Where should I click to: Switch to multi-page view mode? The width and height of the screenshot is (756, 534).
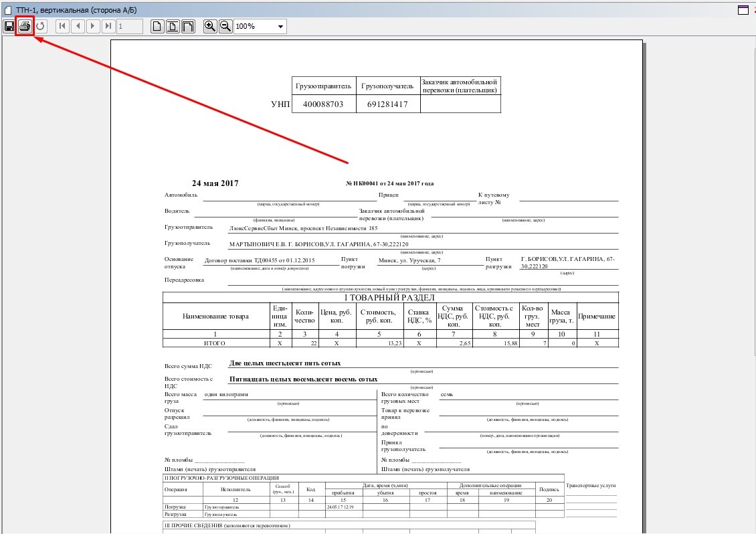pyautogui.click(x=188, y=26)
